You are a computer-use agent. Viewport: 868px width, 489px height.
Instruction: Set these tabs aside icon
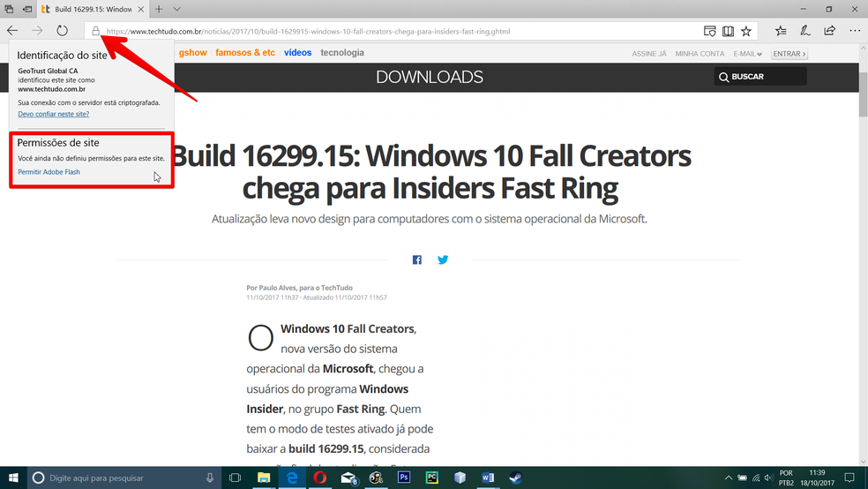pyautogui.click(x=27, y=9)
